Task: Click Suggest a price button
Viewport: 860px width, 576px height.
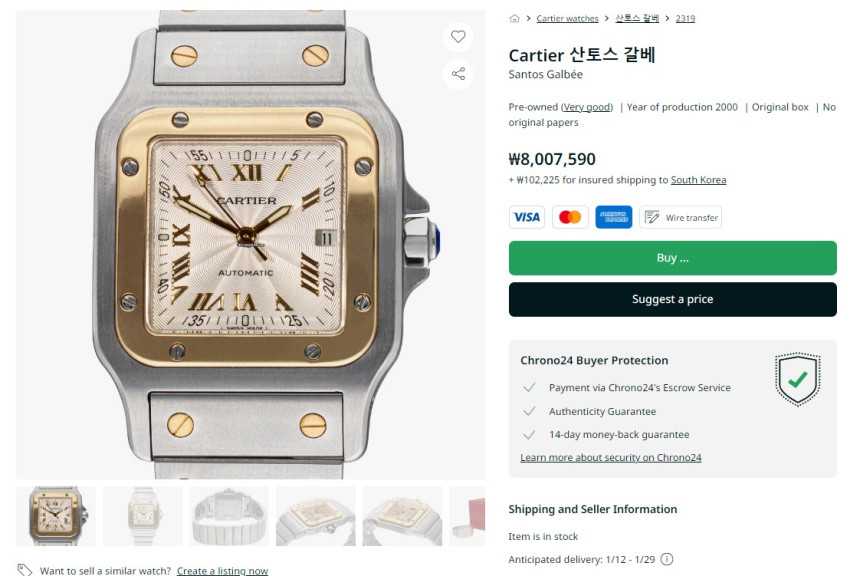Action: pyautogui.click(x=672, y=300)
